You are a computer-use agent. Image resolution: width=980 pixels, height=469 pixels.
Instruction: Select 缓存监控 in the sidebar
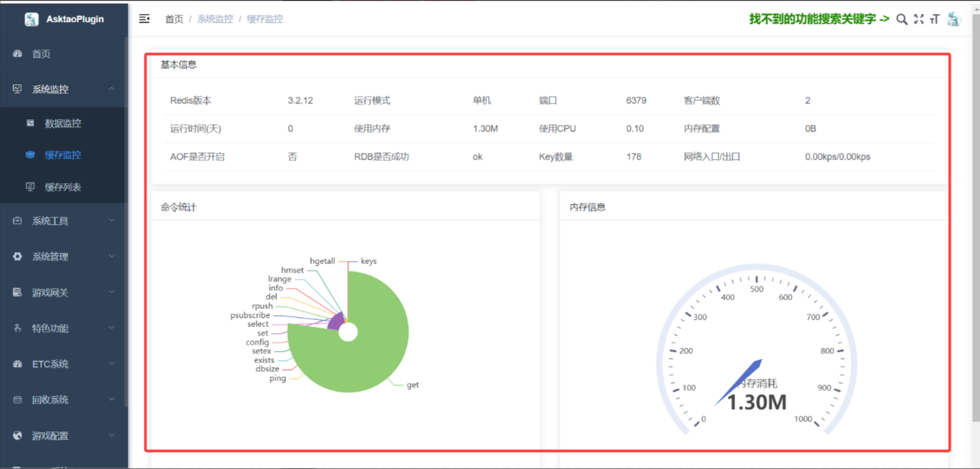tap(63, 155)
